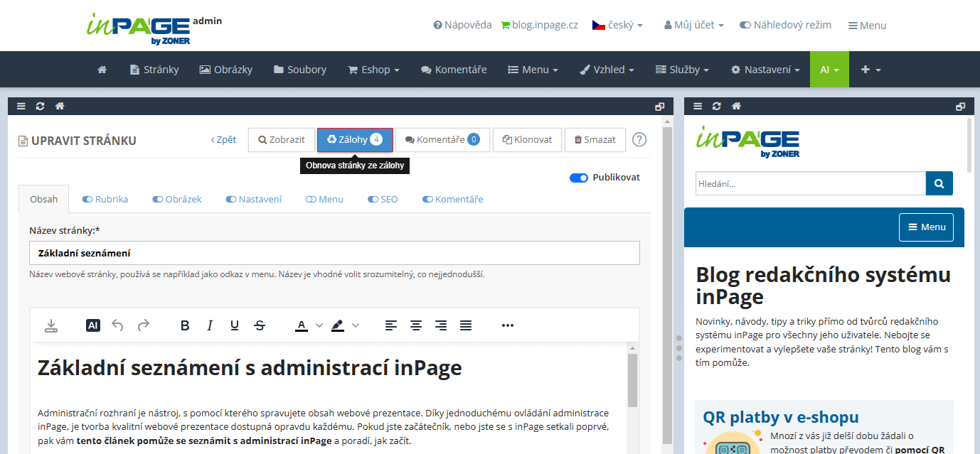Toggle underline formatting
Image resolution: width=980 pixels, height=454 pixels.
[235, 325]
